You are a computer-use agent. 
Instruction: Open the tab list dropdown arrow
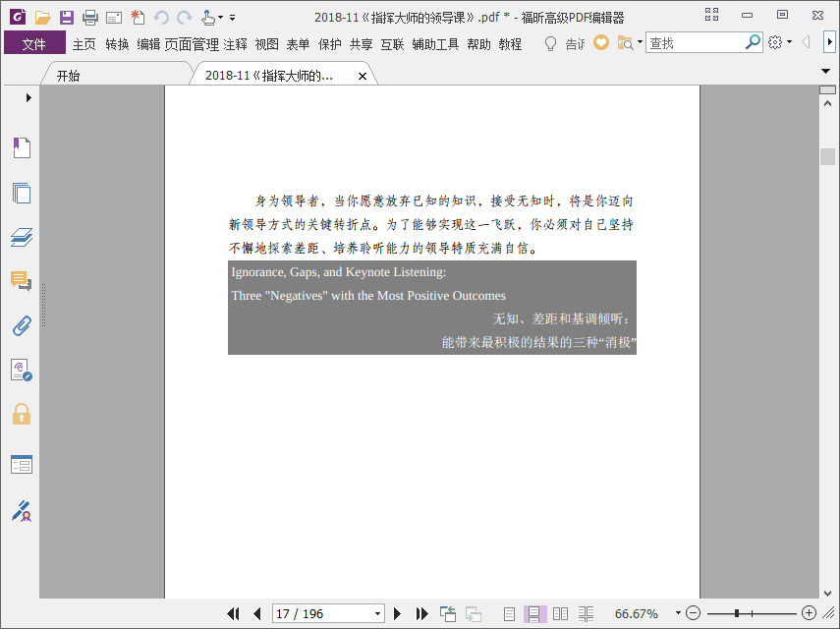coord(825,71)
